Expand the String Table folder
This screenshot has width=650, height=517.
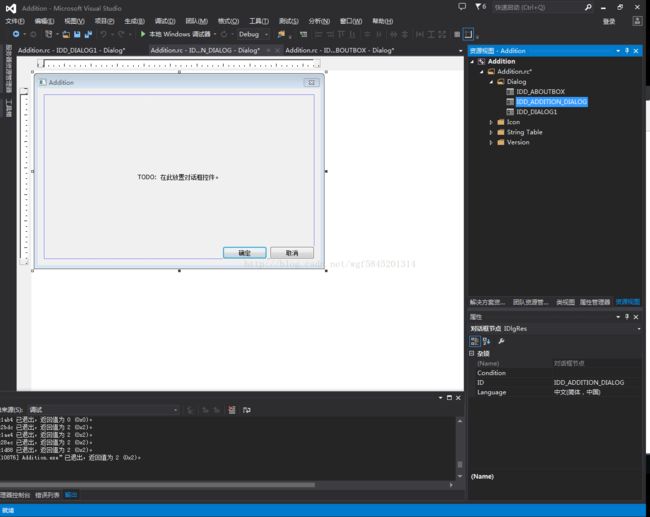pyautogui.click(x=491, y=132)
